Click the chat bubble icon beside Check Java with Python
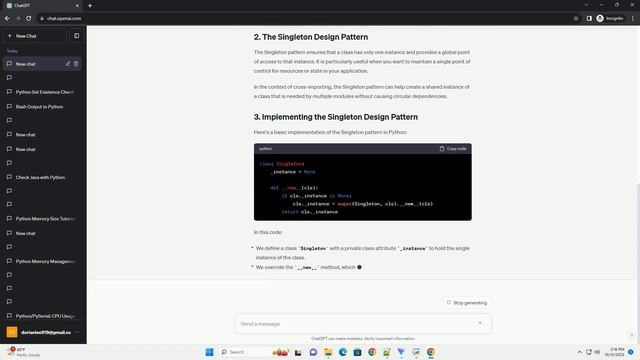The height and width of the screenshot is (360, 640). [9, 177]
